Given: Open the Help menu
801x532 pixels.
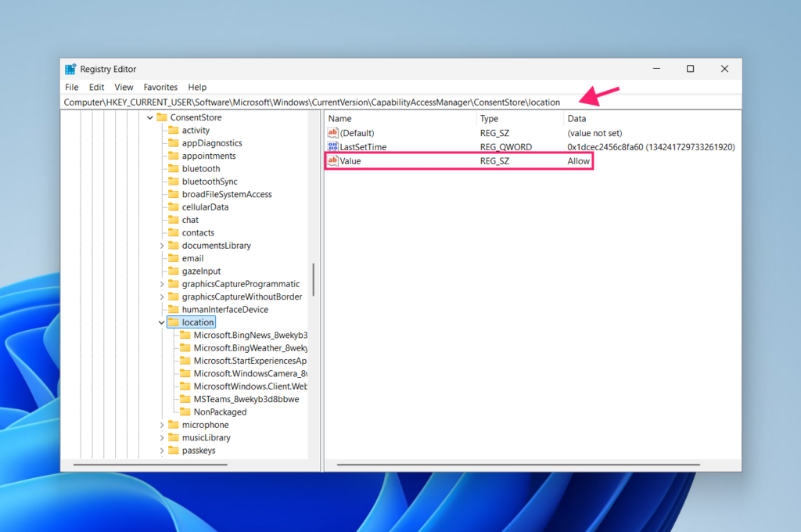Looking at the screenshot, I should tap(197, 87).
